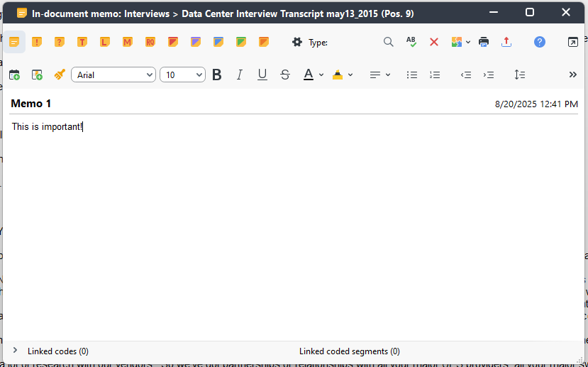Open highlight color dropdown arrow
Screen dimensions: 588x367
click(x=350, y=75)
